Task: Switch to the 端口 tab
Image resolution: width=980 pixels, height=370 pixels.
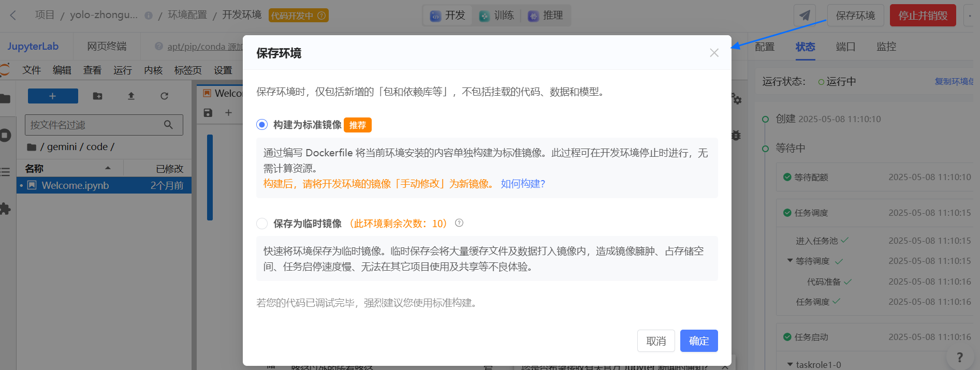Action: pyautogui.click(x=845, y=47)
